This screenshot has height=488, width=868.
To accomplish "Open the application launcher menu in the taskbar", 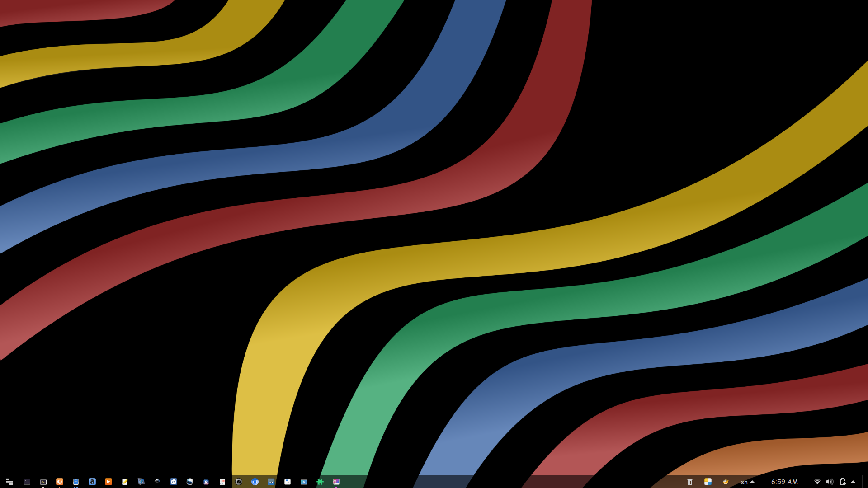I will 9,482.
